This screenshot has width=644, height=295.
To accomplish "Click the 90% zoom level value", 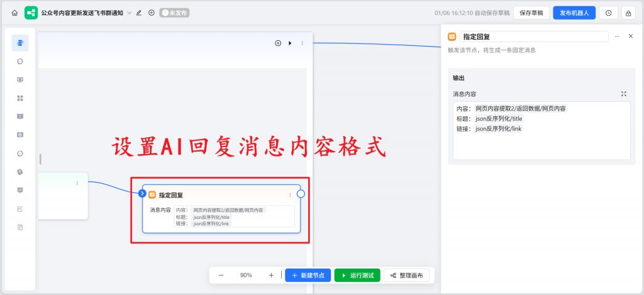I will (246, 276).
